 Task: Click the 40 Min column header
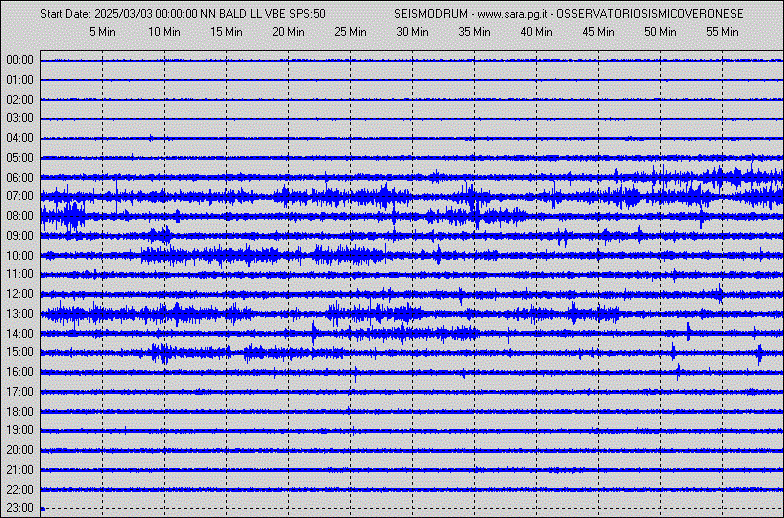click(536, 32)
